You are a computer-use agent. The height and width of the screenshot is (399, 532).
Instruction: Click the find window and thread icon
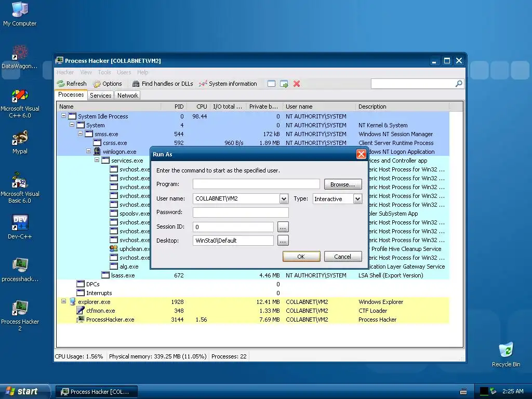[x=284, y=84]
